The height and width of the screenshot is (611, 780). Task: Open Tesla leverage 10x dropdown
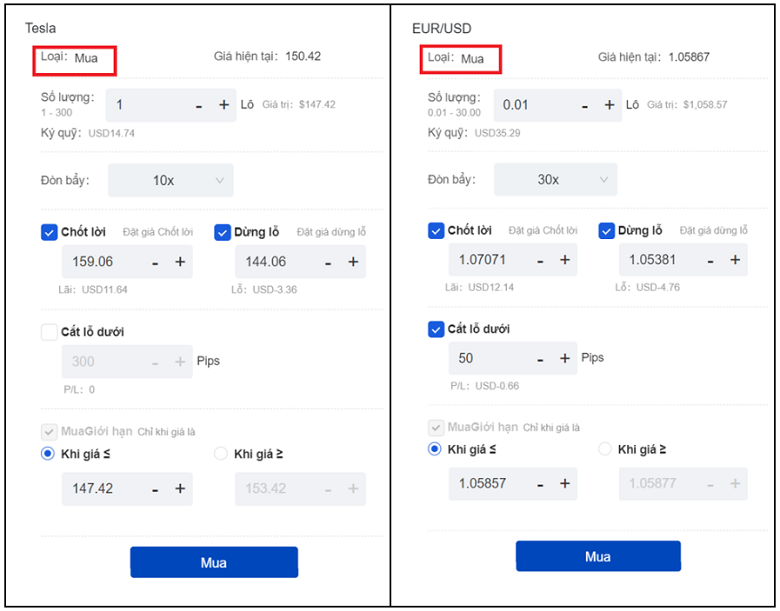(171, 181)
